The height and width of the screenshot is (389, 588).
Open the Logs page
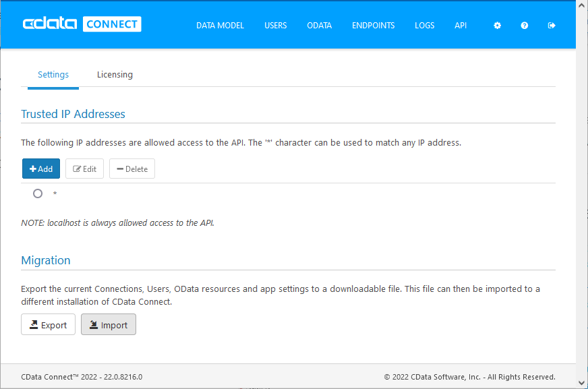pyautogui.click(x=424, y=26)
